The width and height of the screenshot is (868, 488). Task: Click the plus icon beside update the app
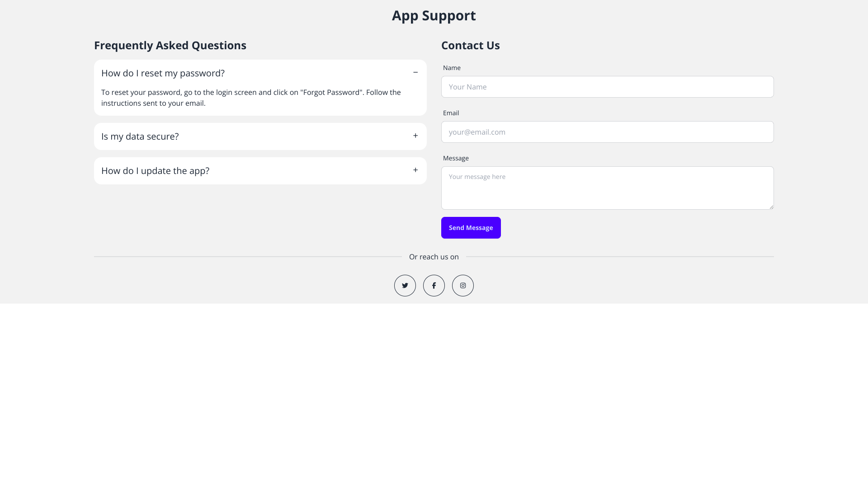click(415, 170)
